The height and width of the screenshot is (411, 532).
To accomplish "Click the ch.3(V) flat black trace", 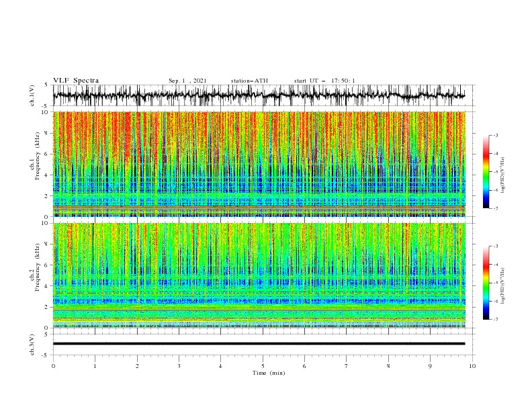I will (259, 344).
